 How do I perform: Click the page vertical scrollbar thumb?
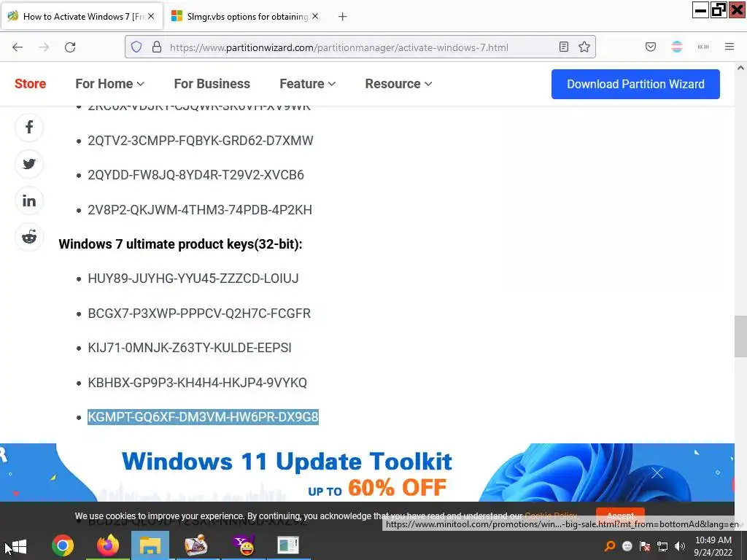click(x=740, y=336)
